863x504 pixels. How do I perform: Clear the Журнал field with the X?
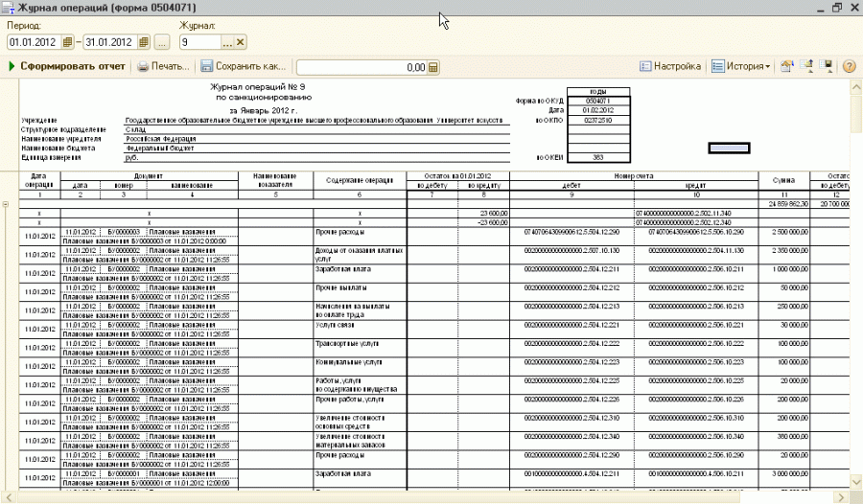pyautogui.click(x=240, y=42)
